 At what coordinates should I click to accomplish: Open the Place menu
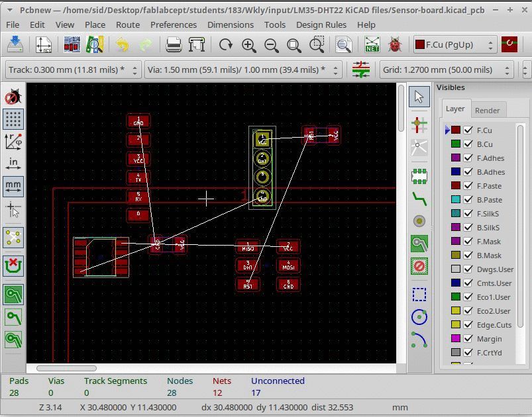point(95,24)
